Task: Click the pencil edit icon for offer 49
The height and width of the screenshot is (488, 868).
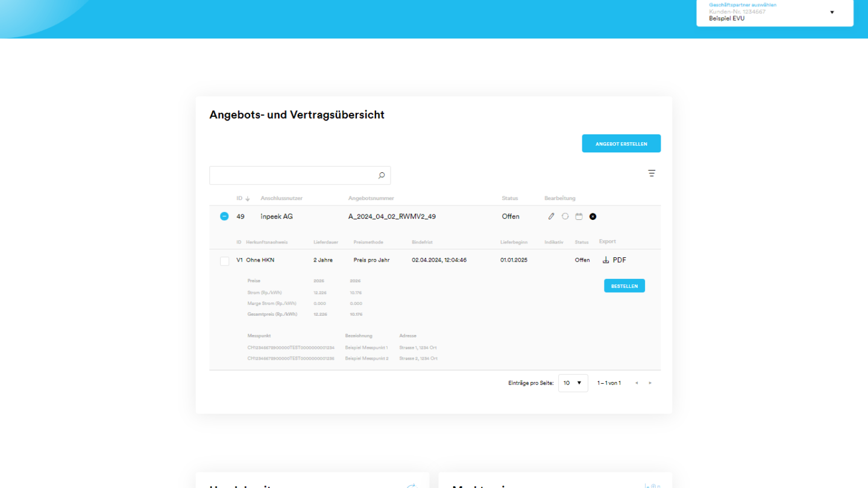Action: [x=551, y=216]
